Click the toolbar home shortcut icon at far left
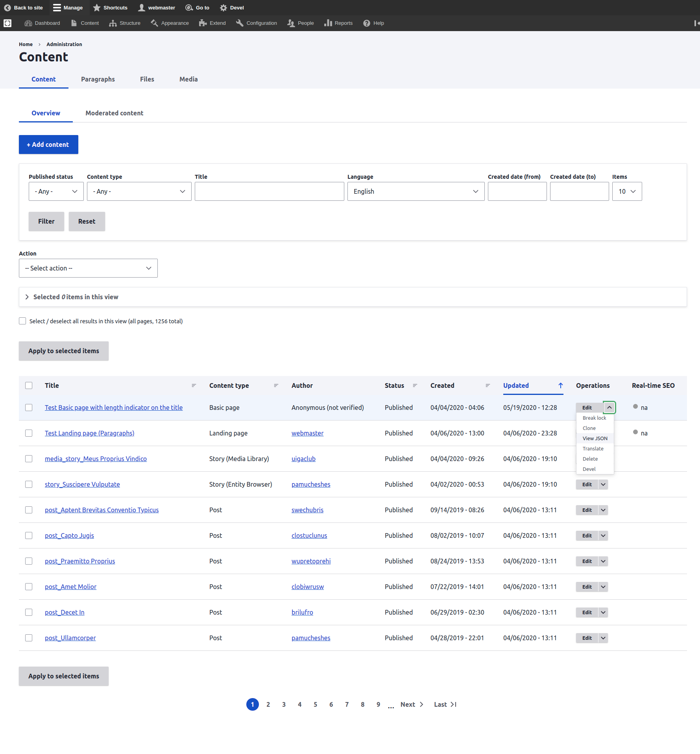The height and width of the screenshot is (754, 700). coord(7,23)
